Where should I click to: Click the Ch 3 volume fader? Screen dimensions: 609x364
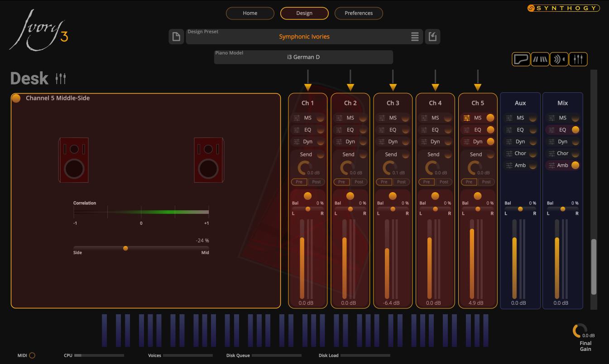387,259
